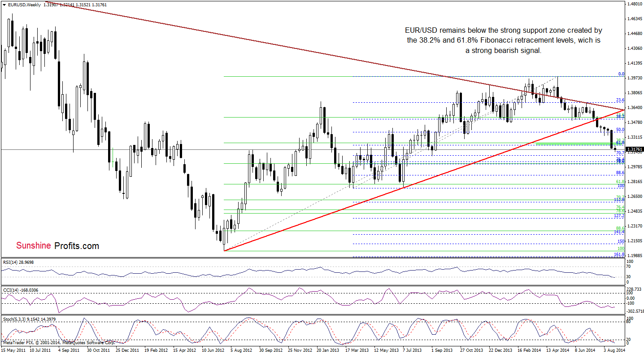Click the 150 Fibonacci extension label

coord(621,241)
